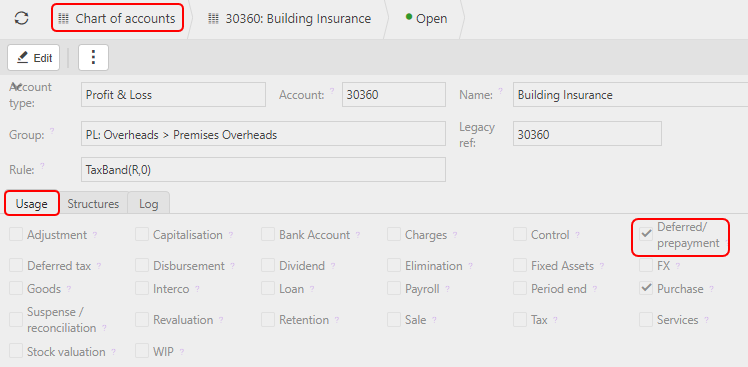
Task: Uncheck the Deferred/prepayment checkbox
Action: point(646,234)
